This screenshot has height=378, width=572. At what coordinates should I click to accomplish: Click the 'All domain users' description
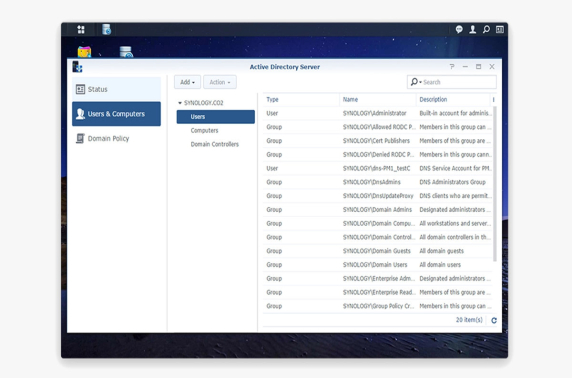click(440, 265)
